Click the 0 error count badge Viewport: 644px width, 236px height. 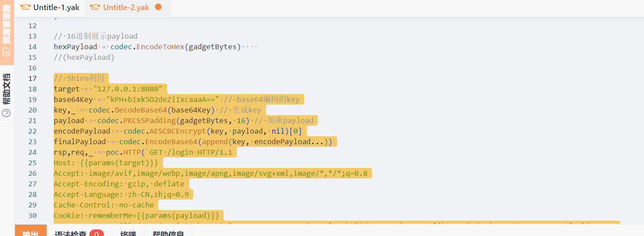point(96,233)
